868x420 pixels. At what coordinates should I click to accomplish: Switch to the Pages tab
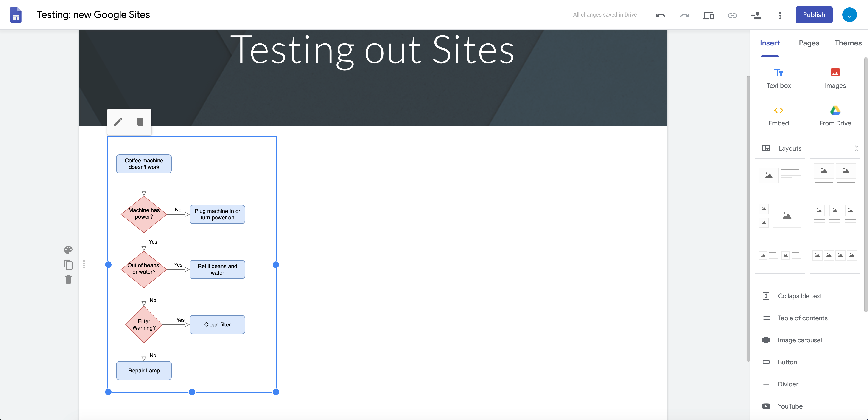click(809, 43)
